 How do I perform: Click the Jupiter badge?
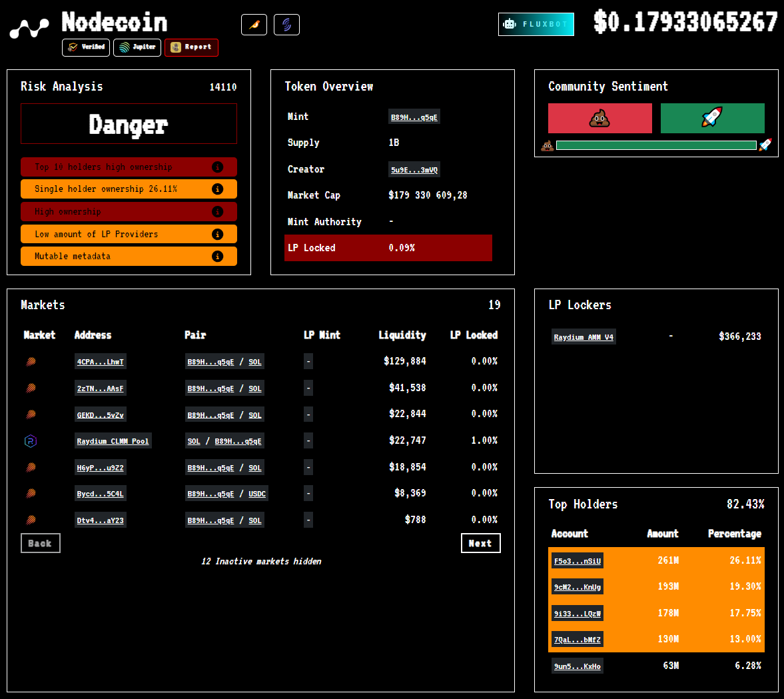click(x=137, y=47)
